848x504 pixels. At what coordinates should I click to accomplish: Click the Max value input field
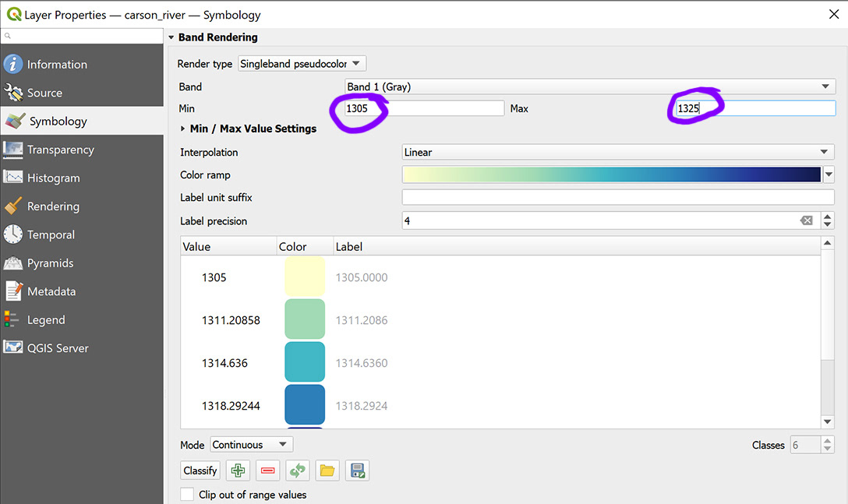pyautogui.click(x=755, y=108)
